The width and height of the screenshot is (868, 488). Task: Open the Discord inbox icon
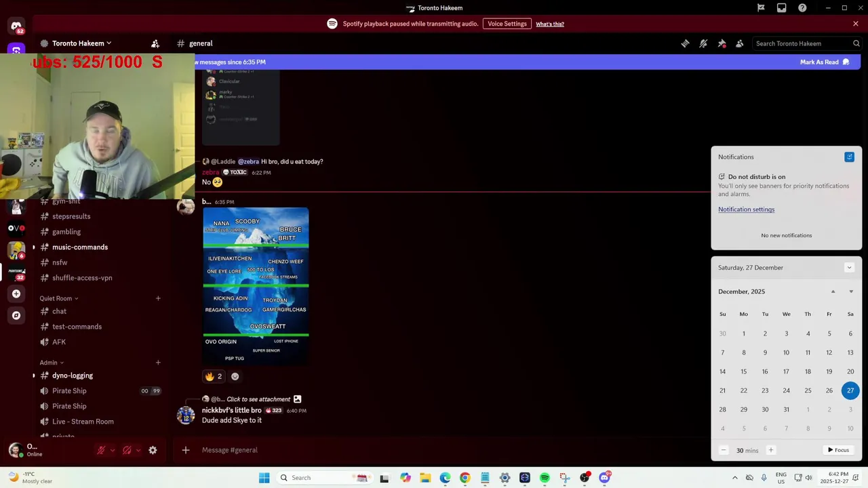782,8
